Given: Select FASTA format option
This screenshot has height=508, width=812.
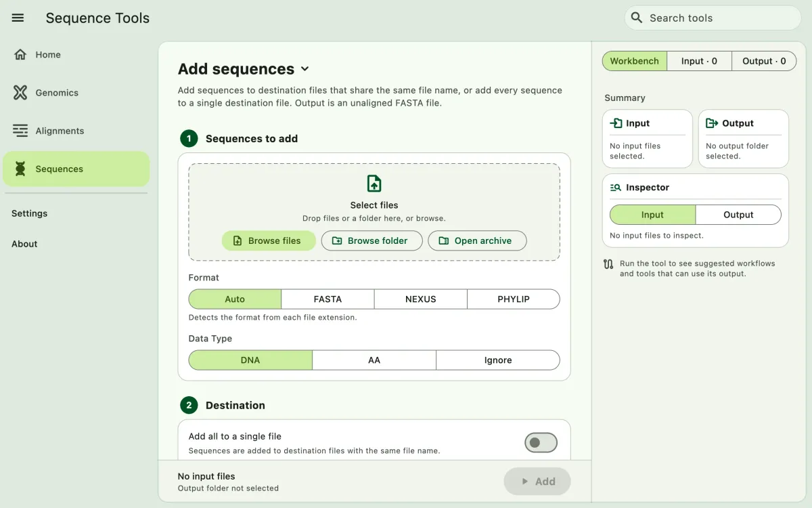Looking at the screenshot, I should (328, 299).
